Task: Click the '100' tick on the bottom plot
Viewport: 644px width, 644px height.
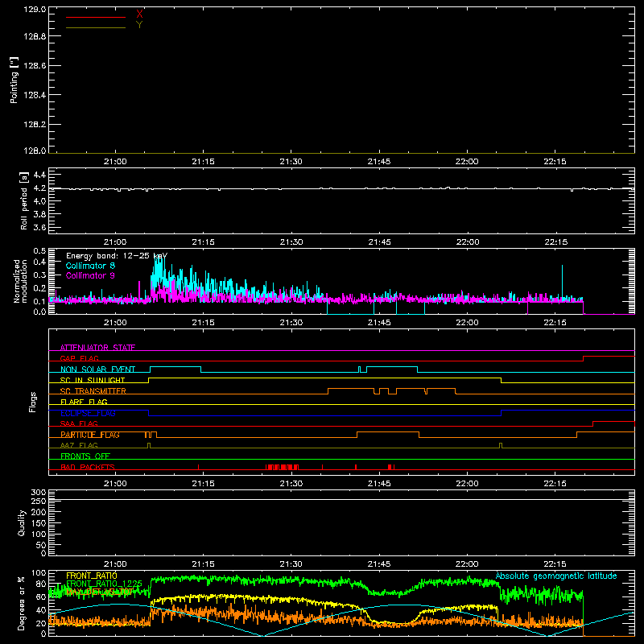Action: 39,573
